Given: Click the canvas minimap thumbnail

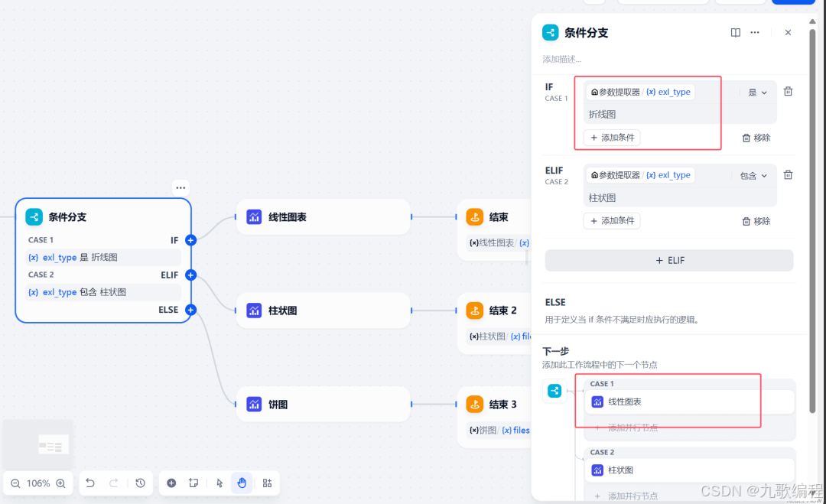Looking at the screenshot, I should click(x=38, y=445).
